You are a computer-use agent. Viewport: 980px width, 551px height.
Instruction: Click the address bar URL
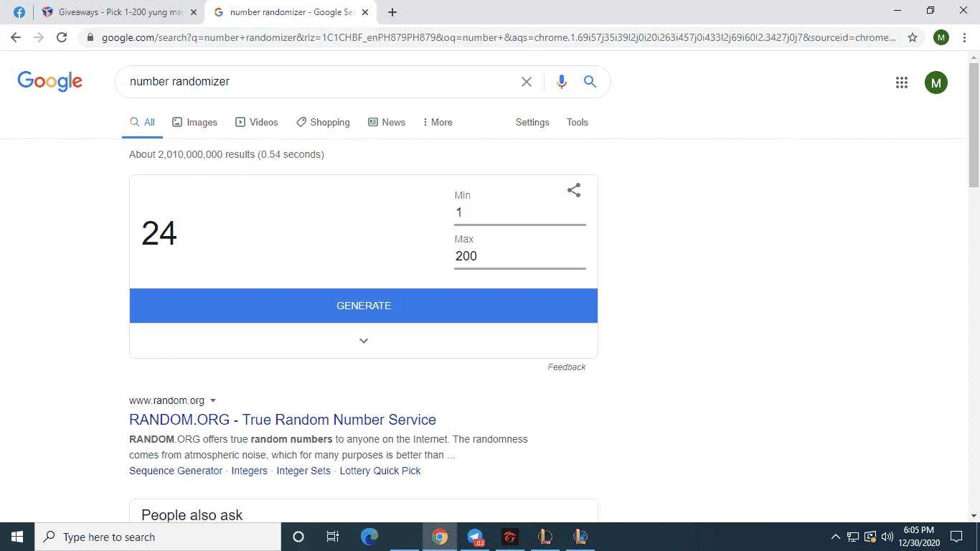(499, 37)
